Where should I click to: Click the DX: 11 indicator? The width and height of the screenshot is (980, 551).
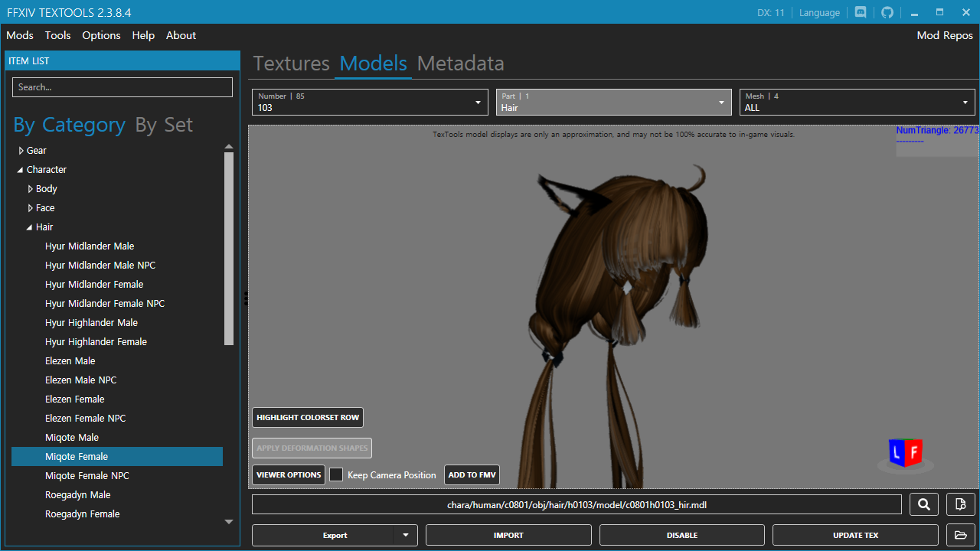click(x=771, y=12)
